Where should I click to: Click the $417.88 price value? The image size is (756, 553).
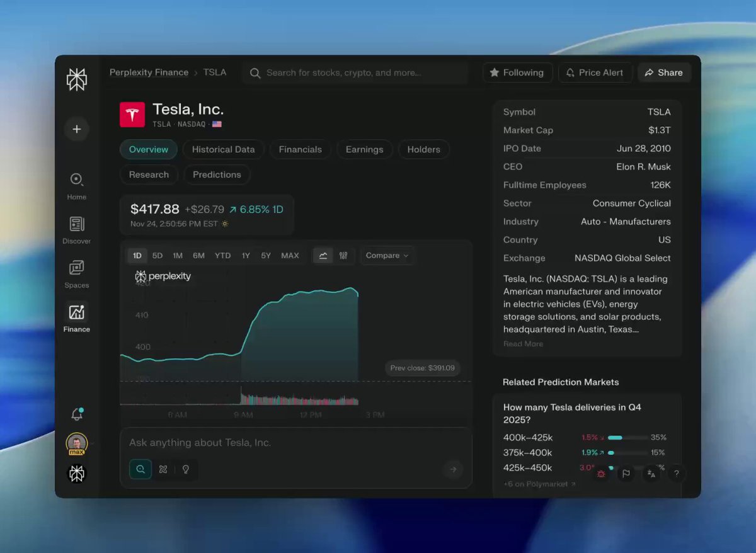click(155, 209)
